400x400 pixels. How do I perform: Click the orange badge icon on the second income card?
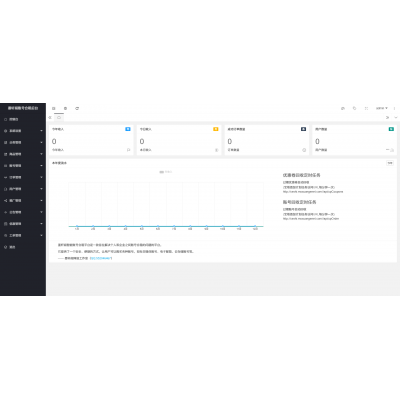216,129
